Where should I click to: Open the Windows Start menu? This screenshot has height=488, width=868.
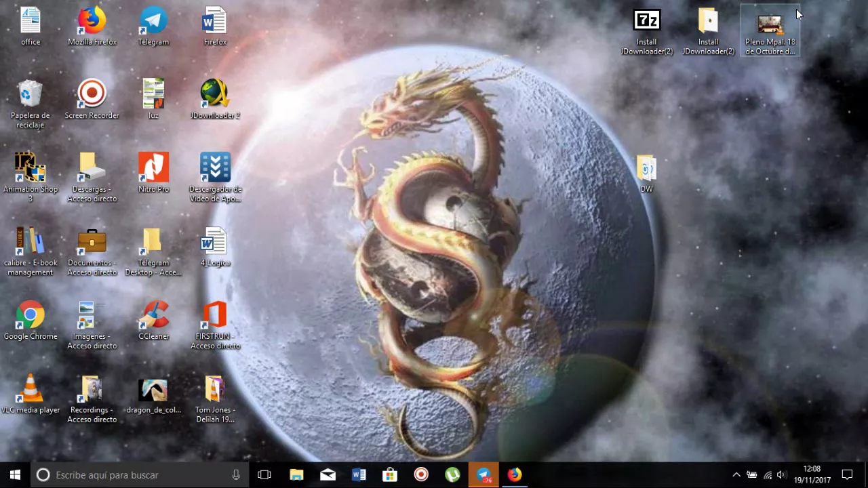pyautogui.click(x=15, y=475)
